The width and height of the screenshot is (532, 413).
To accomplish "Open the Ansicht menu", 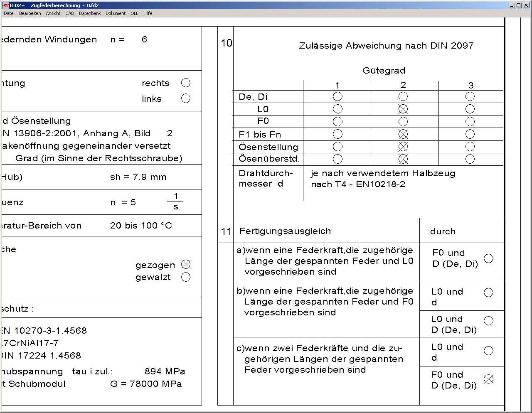I will click(53, 13).
